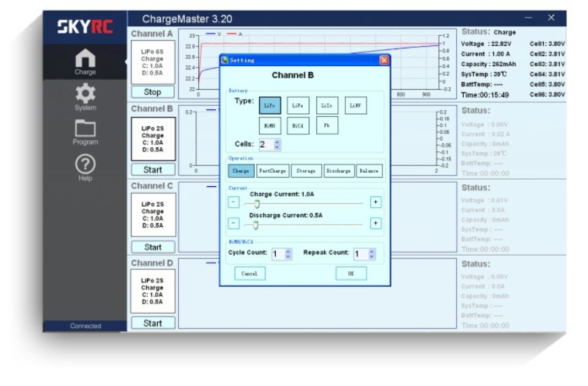Minimize the ChargeMaster window

pos(529,18)
